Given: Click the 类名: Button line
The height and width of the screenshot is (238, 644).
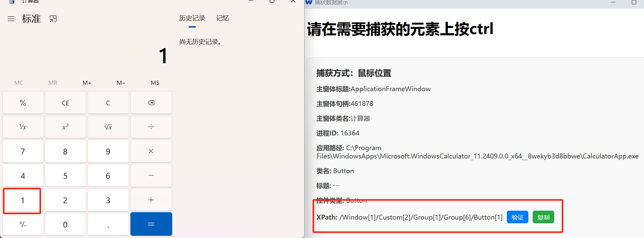Looking at the screenshot, I should 335,171.
